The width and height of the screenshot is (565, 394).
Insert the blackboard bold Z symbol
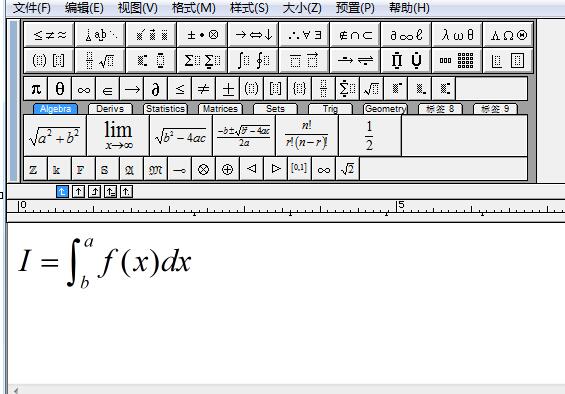pos(35,169)
